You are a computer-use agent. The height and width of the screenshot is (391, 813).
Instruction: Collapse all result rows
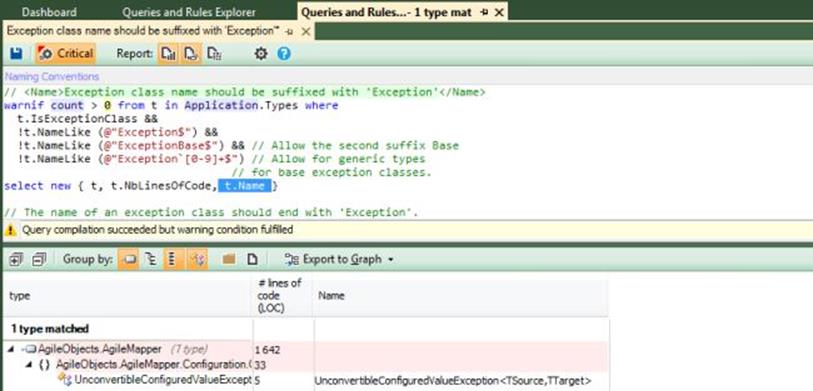coord(39,259)
